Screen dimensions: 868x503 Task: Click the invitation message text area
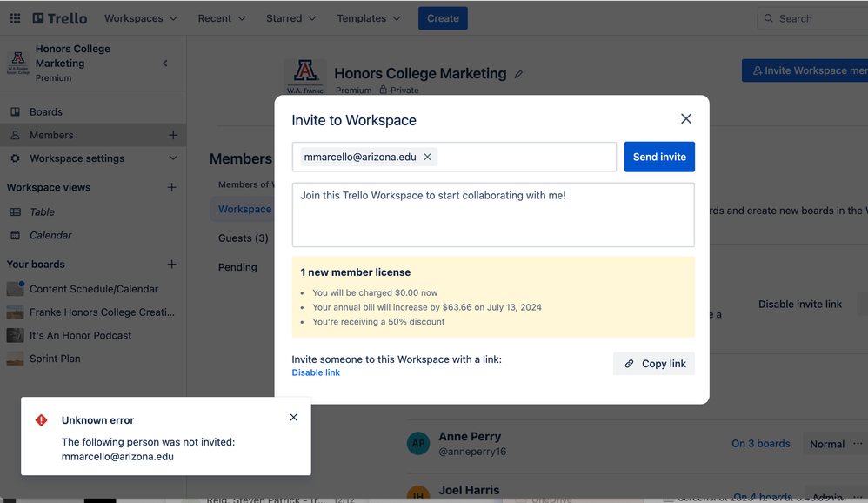point(493,215)
